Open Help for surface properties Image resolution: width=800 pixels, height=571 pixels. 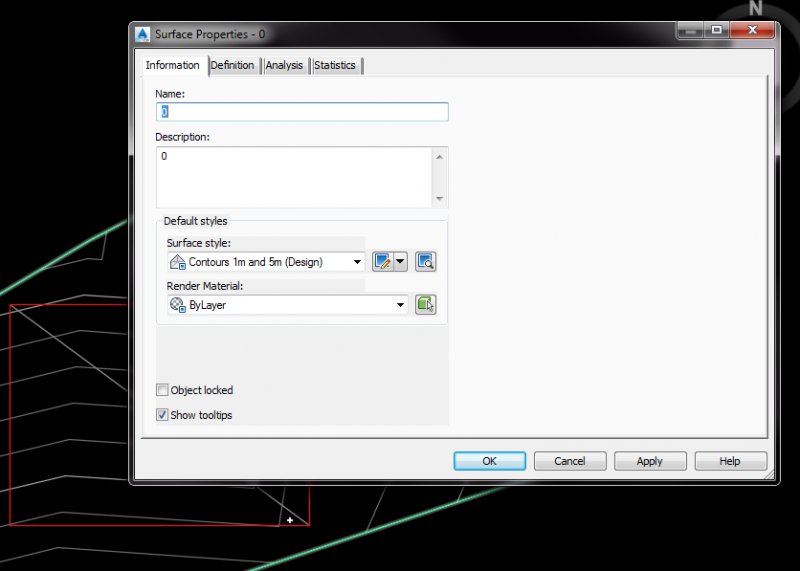tap(730, 461)
